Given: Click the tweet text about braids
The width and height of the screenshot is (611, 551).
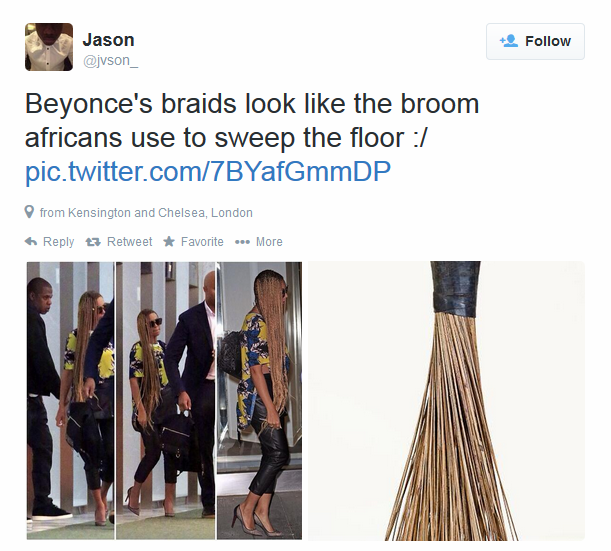Looking at the screenshot, I should tap(252, 121).
